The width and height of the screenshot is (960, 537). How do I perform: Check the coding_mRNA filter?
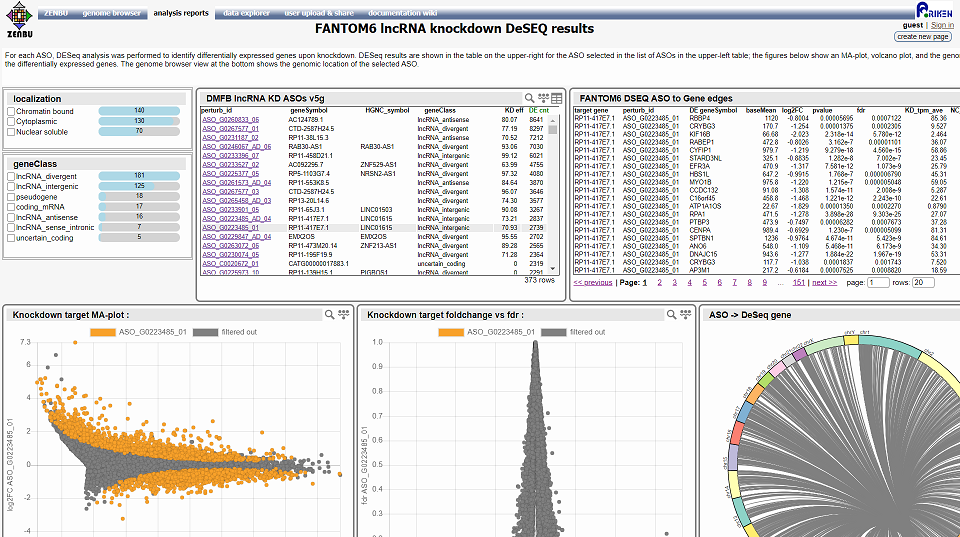click(x=11, y=207)
